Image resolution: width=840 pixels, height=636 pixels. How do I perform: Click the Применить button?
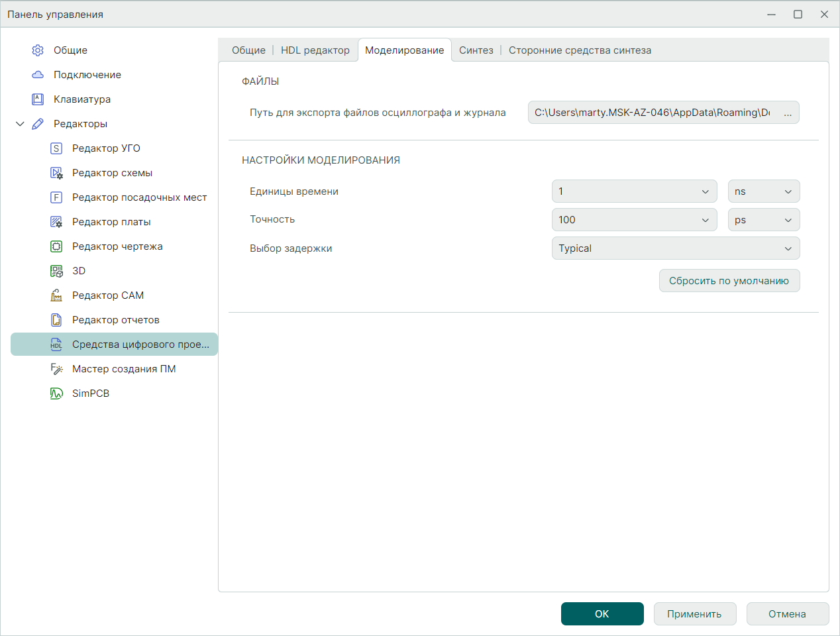click(x=694, y=614)
